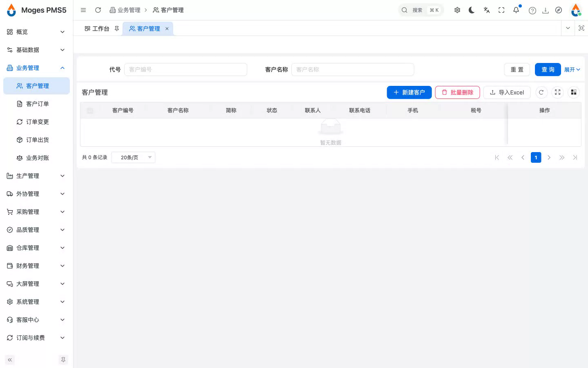Image resolution: width=588 pixels, height=368 pixels.
Task: Open the tab list dropdown arrow
Action: click(x=568, y=28)
